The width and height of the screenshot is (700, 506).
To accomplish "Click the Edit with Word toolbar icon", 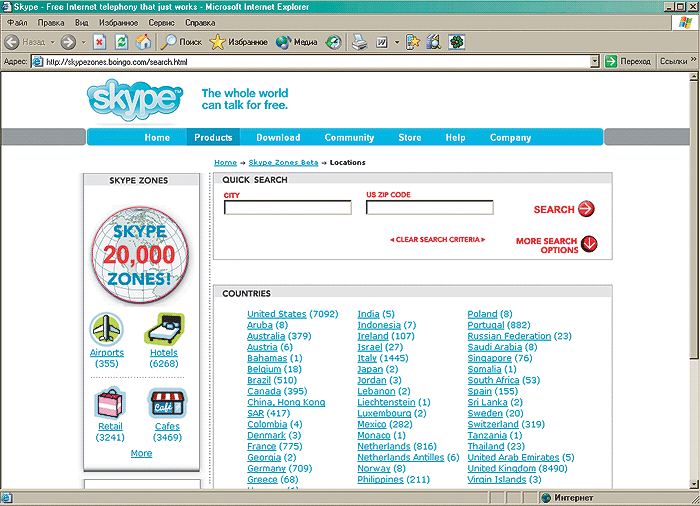I will (382, 42).
